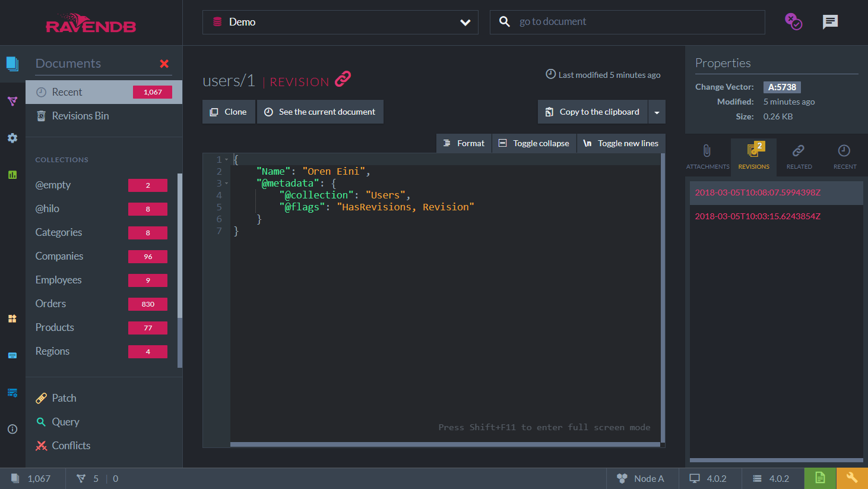
Task: Click the search magnifier icon
Action: pos(505,22)
